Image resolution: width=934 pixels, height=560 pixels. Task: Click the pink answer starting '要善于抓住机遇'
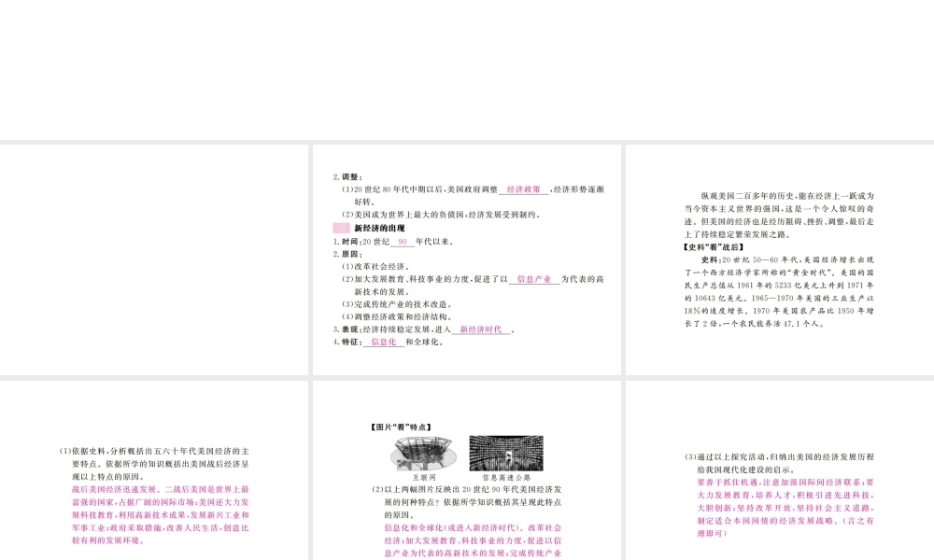785,509
